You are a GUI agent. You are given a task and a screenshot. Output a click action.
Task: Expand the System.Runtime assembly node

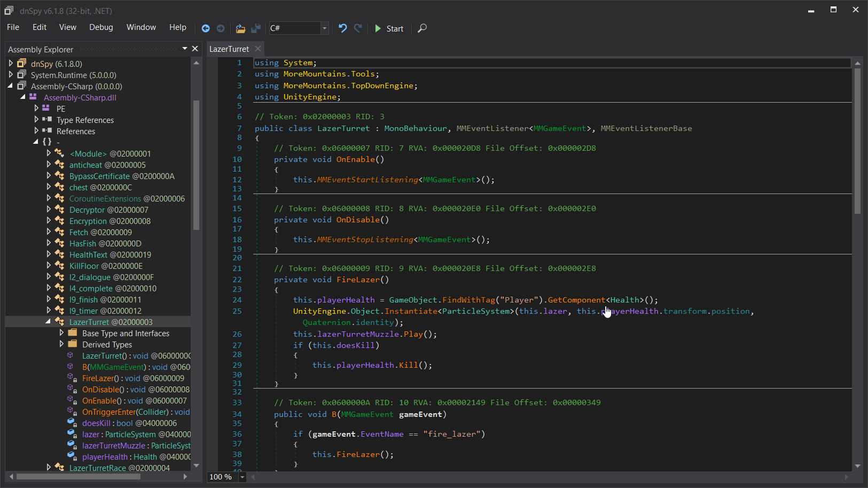coord(11,75)
